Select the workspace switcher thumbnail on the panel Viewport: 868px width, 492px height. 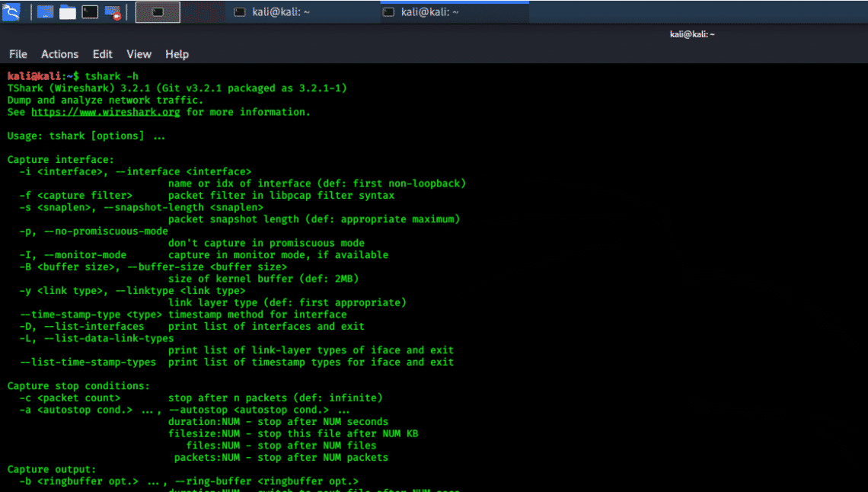click(x=157, y=11)
